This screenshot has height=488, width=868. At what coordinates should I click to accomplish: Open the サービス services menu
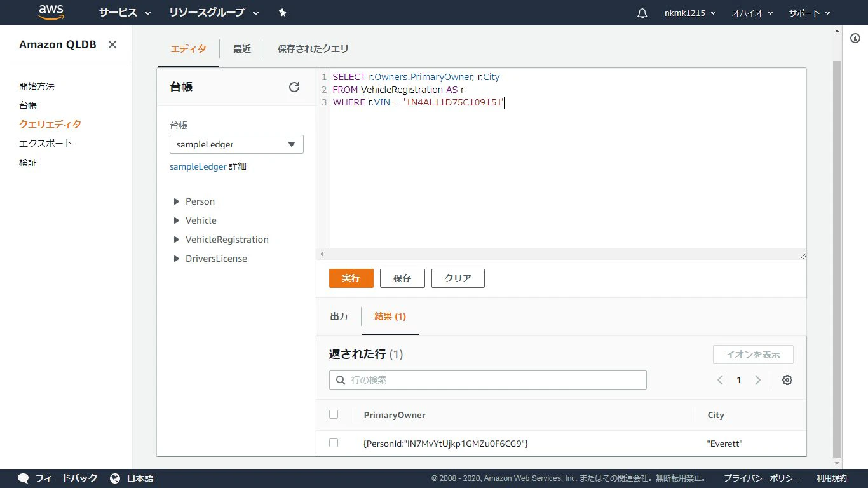click(125, 13)
